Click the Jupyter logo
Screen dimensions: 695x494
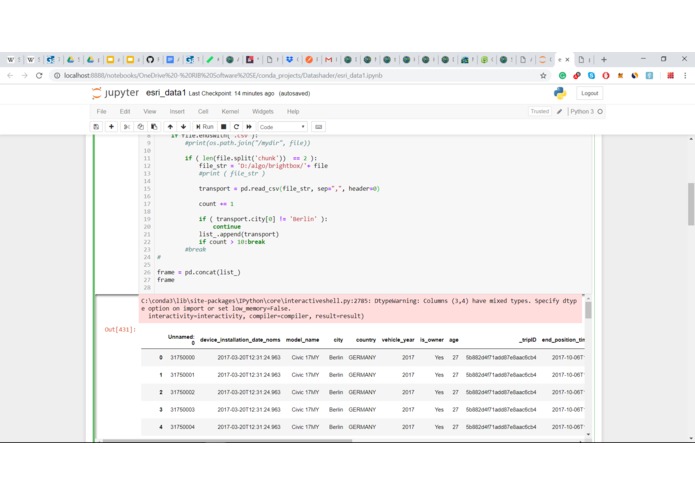(x=115, y=93)
